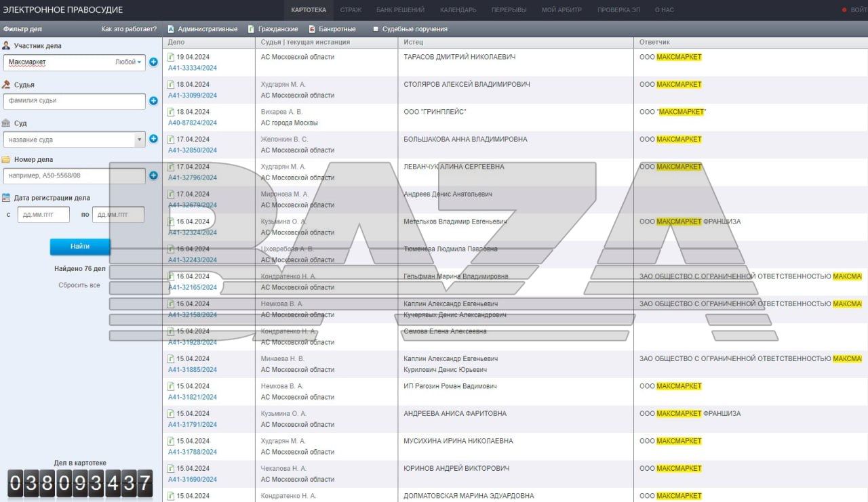Viewport: 868px width, 502px height.
Task: Click the plus icon beside judge surname field
Action: click(x=153, y=101)
